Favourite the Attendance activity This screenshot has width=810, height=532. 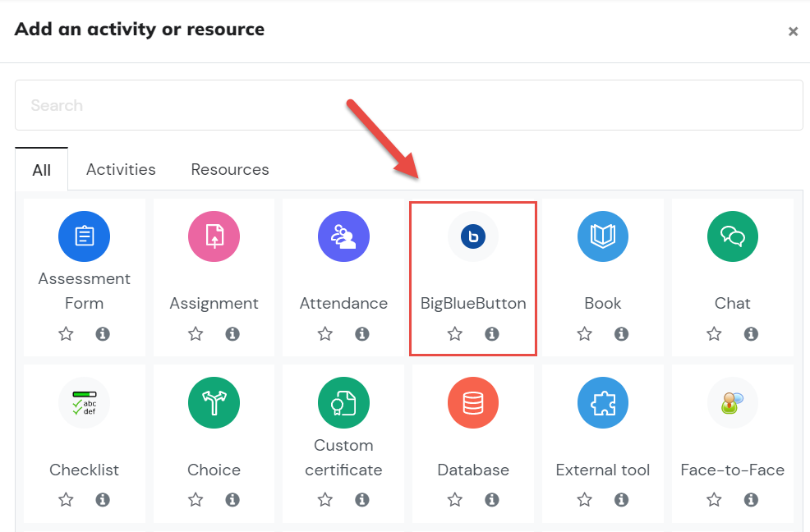coord(325,333)
